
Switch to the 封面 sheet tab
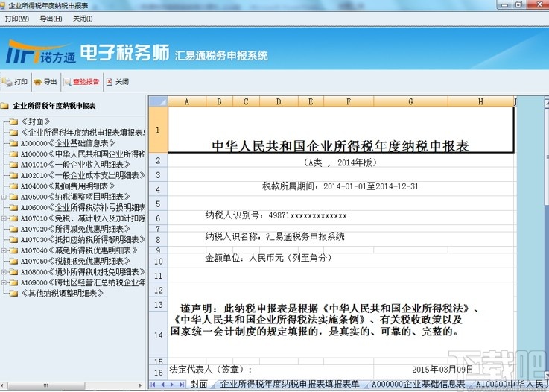tap(199, 385)
